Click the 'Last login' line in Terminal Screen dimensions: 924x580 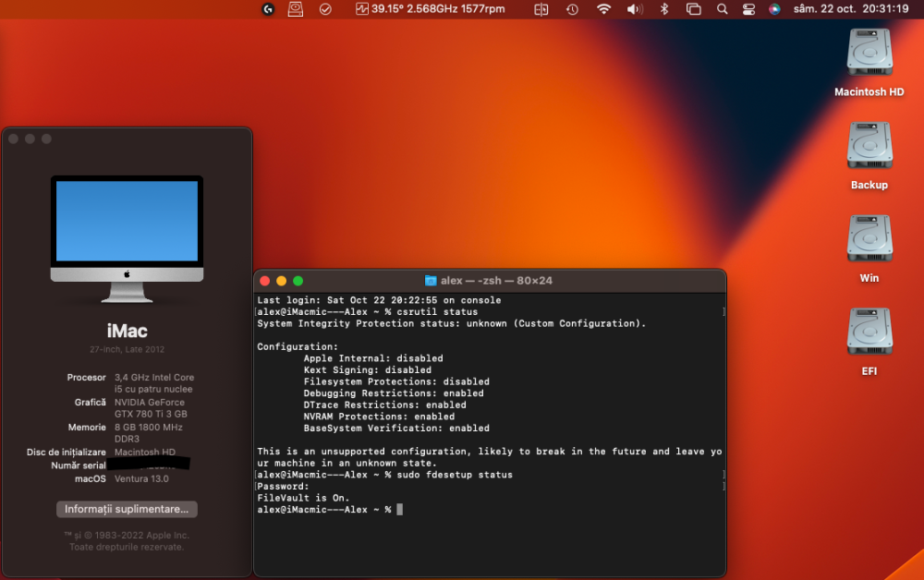379,300
